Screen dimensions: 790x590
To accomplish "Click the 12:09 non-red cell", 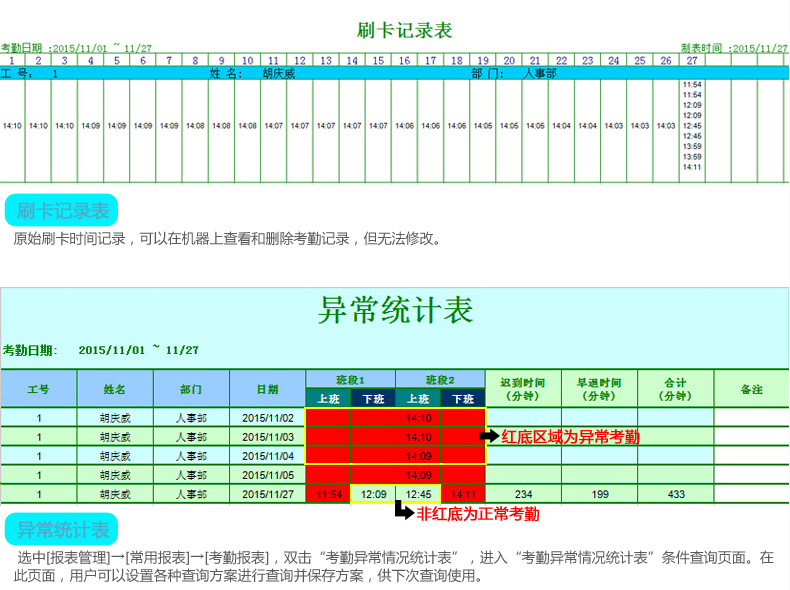I will tap(373, 494).
